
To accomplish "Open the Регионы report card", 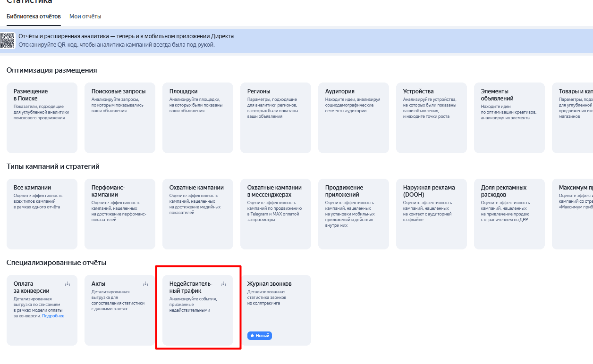I will [276, 118].
